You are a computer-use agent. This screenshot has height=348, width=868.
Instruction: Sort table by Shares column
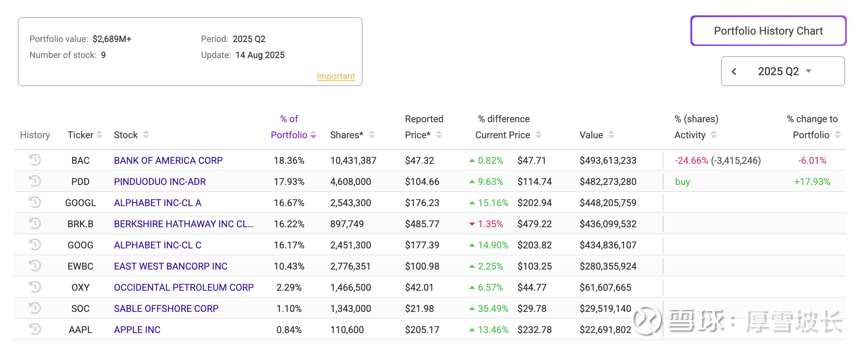coord(372,135)
